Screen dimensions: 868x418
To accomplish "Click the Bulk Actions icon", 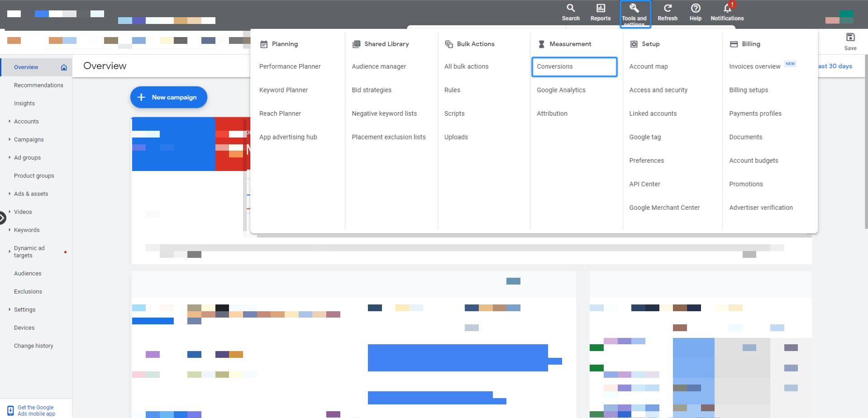I will (449, 44).
